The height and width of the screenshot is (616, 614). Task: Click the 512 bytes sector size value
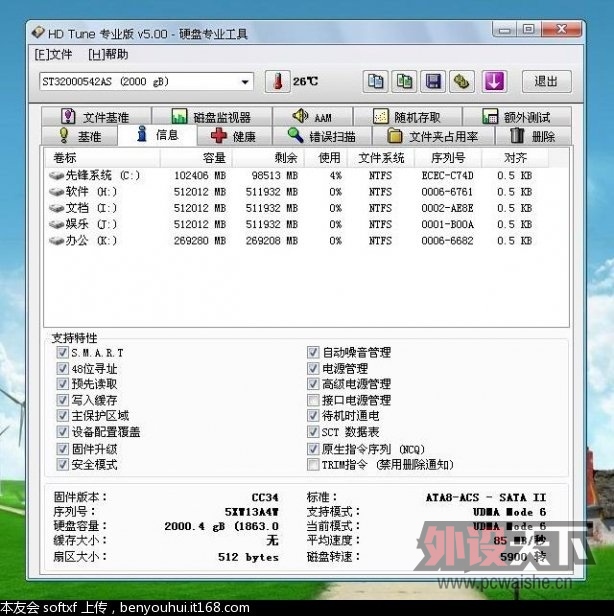(x=248, y=557)
